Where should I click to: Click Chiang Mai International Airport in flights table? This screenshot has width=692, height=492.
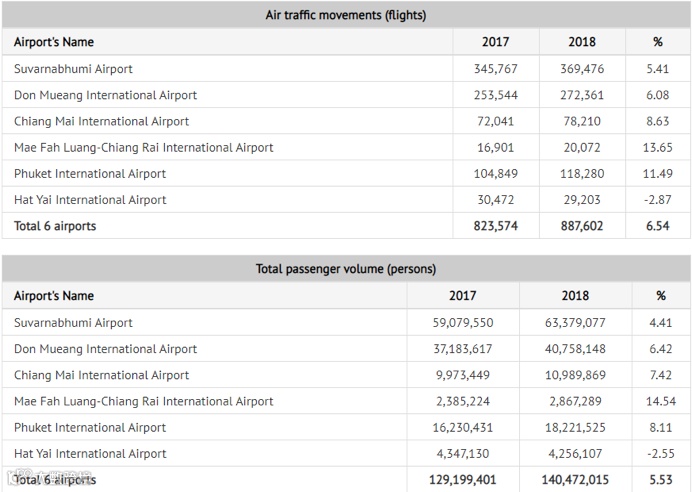click(101, 121)
